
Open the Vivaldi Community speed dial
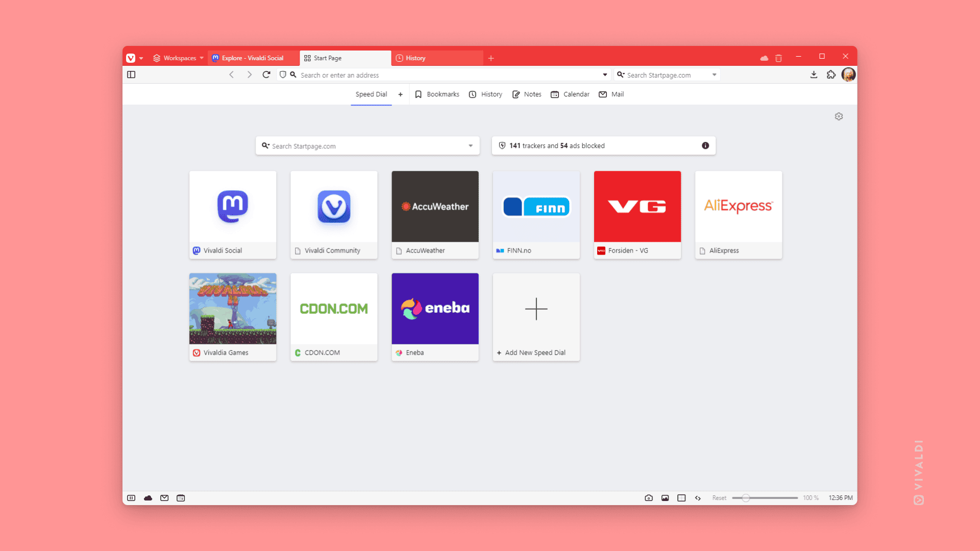pos(334,215)
